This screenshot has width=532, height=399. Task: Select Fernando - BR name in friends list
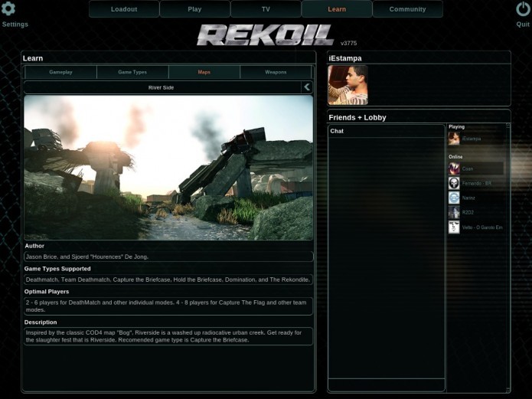click(x=476, y=183)
